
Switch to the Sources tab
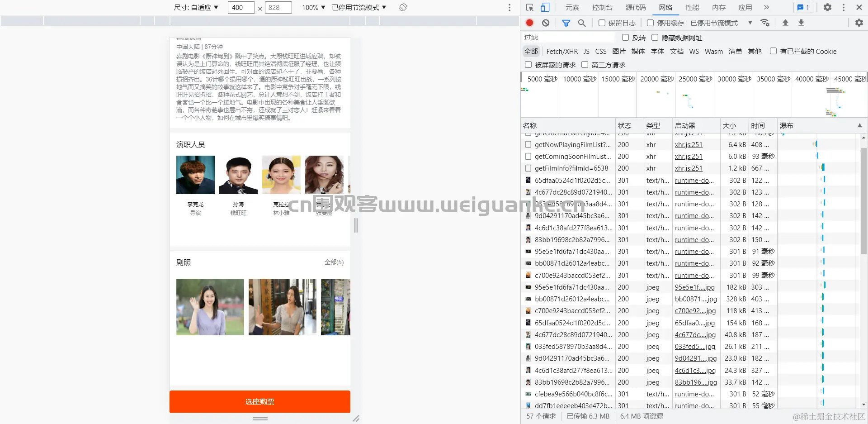635,7
